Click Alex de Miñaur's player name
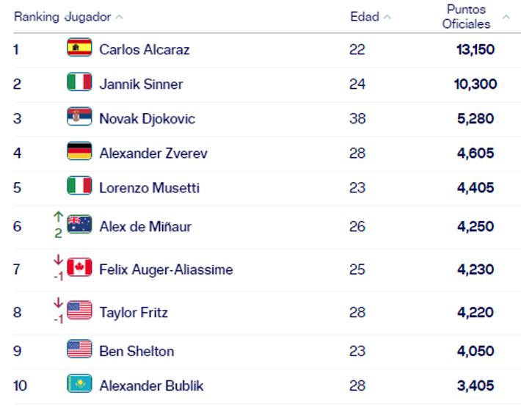This screenshot has height=420, width=521. click(x=145, y=226)
